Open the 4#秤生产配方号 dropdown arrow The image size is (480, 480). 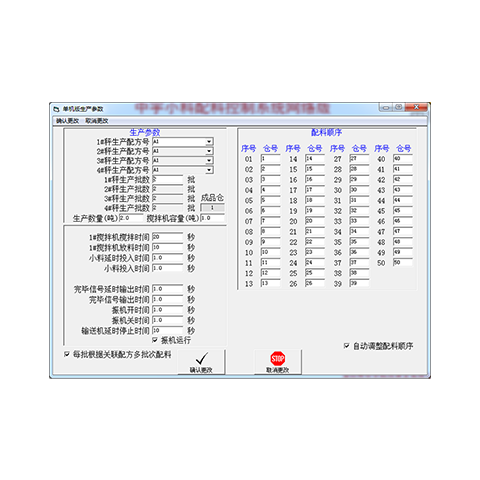pos(209,170)
